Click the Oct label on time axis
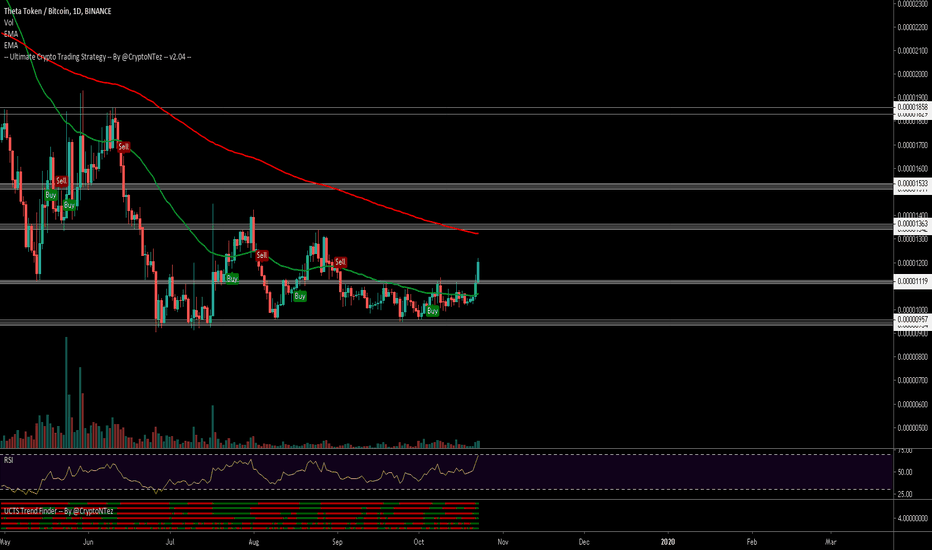Viewport: 932px width, 550px height. pos(419,542)
